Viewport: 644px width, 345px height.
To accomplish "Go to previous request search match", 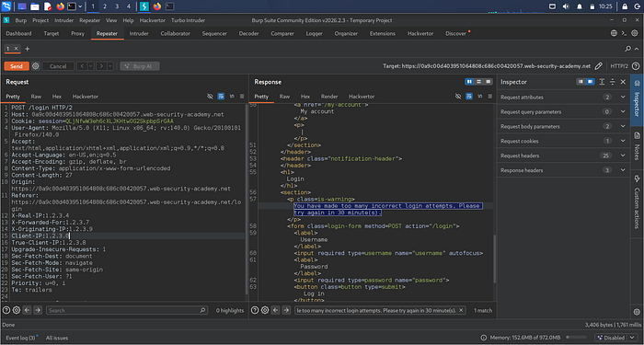I will (x=27, y=311).
